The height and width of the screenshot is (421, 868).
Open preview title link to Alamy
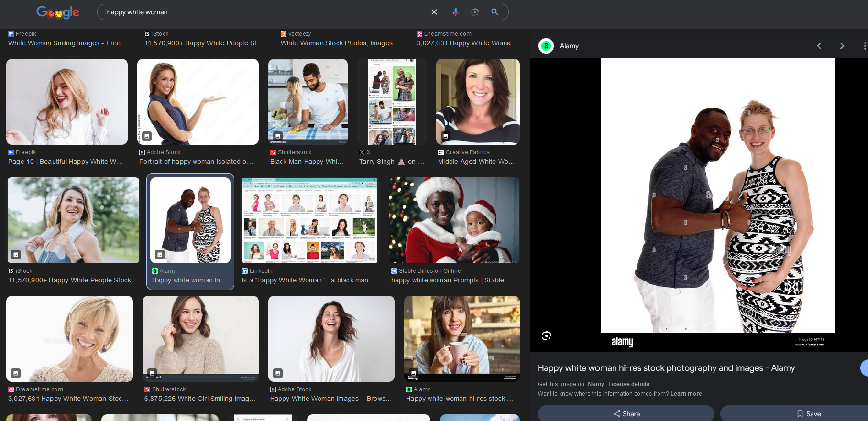coord(666,368)
